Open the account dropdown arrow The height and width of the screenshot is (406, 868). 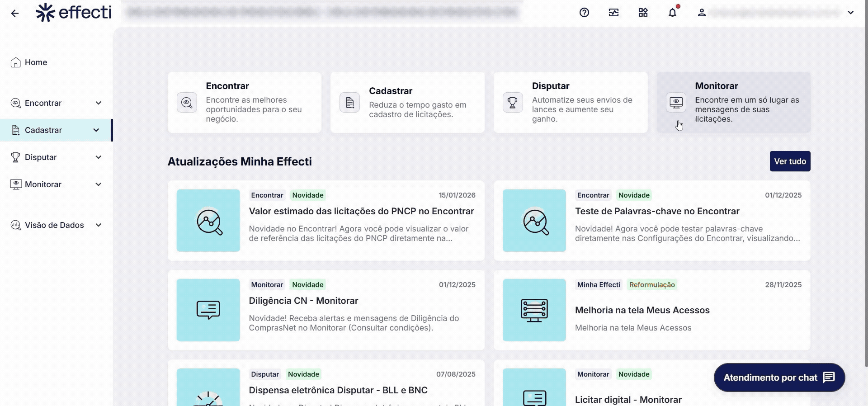point(850,13)
